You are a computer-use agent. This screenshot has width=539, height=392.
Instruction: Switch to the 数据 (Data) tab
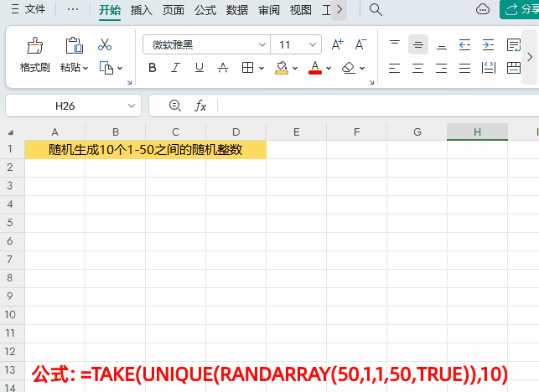click(237, 10)
